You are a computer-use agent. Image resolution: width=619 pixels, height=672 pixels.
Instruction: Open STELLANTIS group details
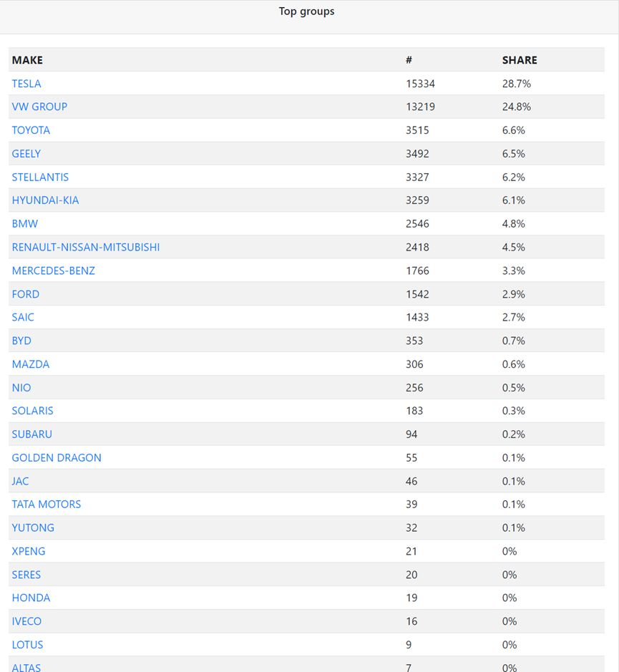(x=40, y=177)
